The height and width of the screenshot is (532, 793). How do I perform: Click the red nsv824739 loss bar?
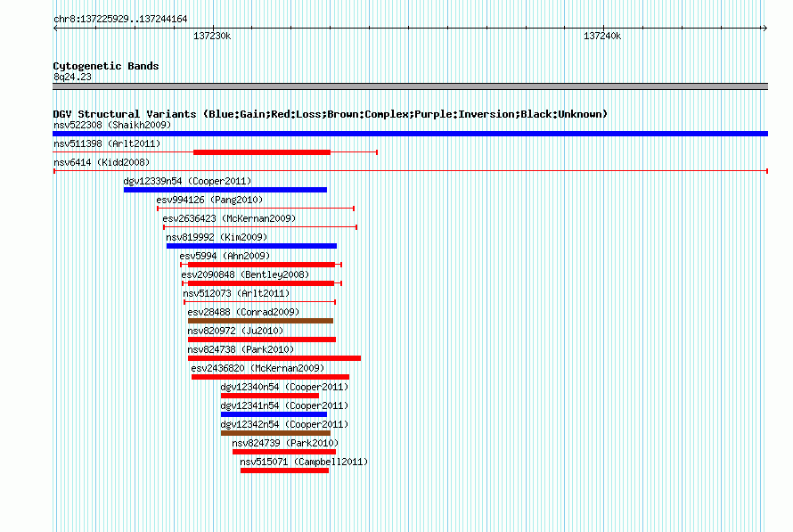coord(284,452)
